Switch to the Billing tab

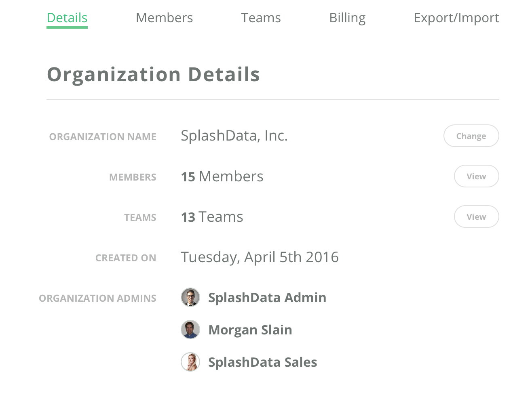point(347,18)
